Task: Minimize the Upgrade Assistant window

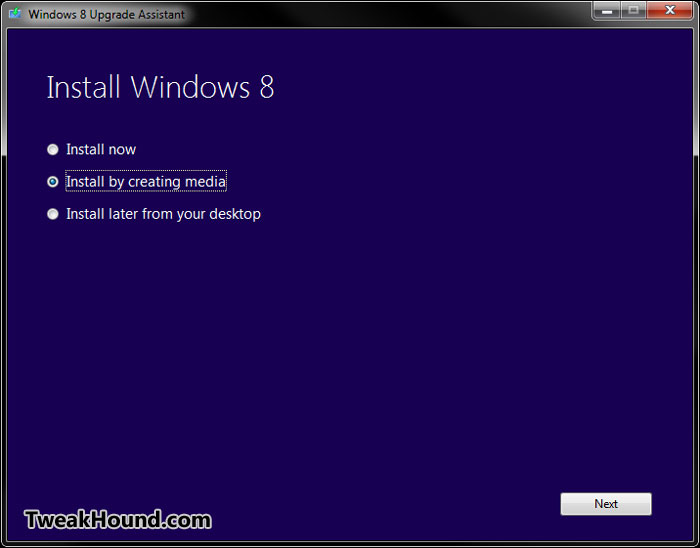Action: click(x=607, y=11)
